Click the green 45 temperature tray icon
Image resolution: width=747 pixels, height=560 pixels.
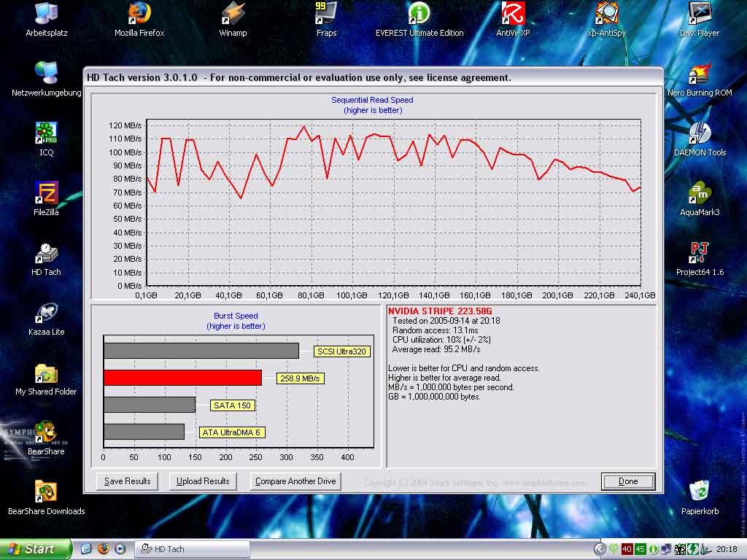(x=640, y=549)
